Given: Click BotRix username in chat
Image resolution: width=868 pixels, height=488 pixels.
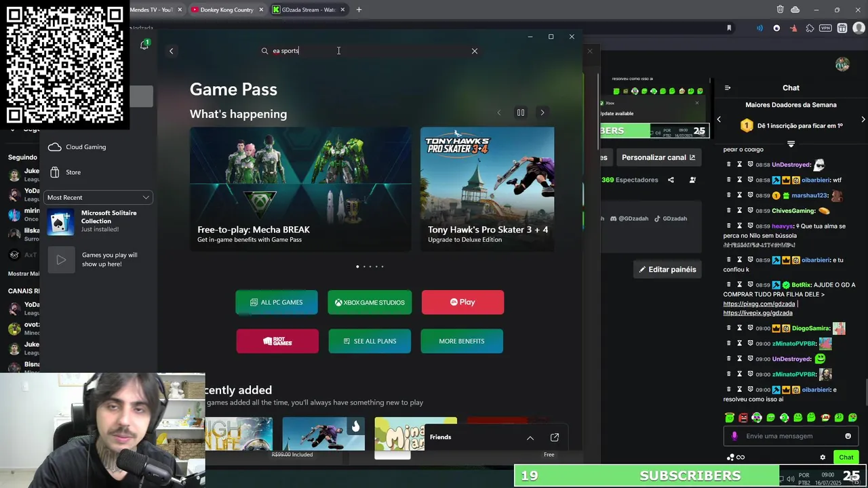Looking at the screenshot, I should 802,285.
